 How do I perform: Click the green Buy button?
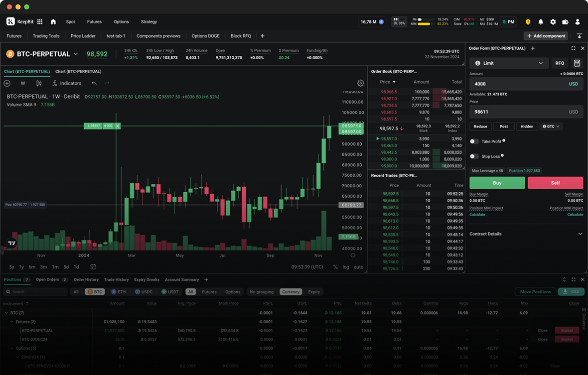(497, 183)
